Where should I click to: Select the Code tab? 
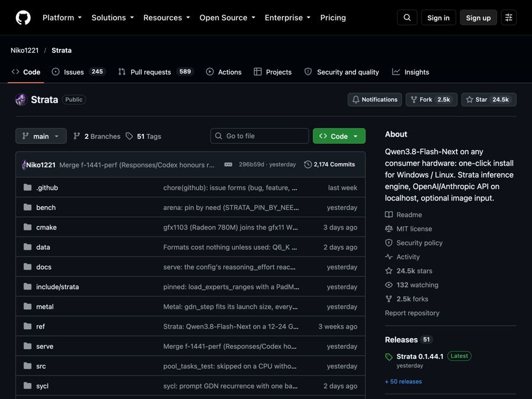tap(26, 72)
